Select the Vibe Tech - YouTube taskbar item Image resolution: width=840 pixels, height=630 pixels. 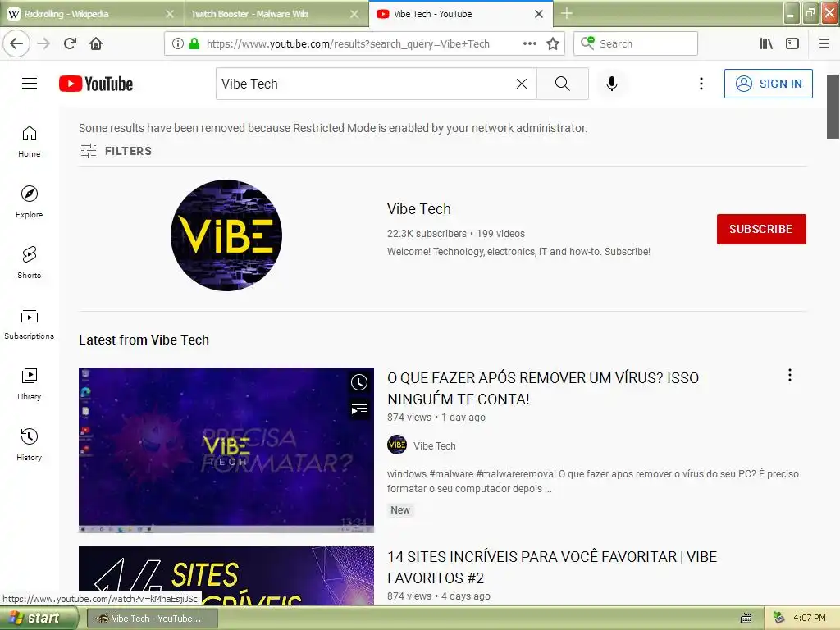[153, 619]
